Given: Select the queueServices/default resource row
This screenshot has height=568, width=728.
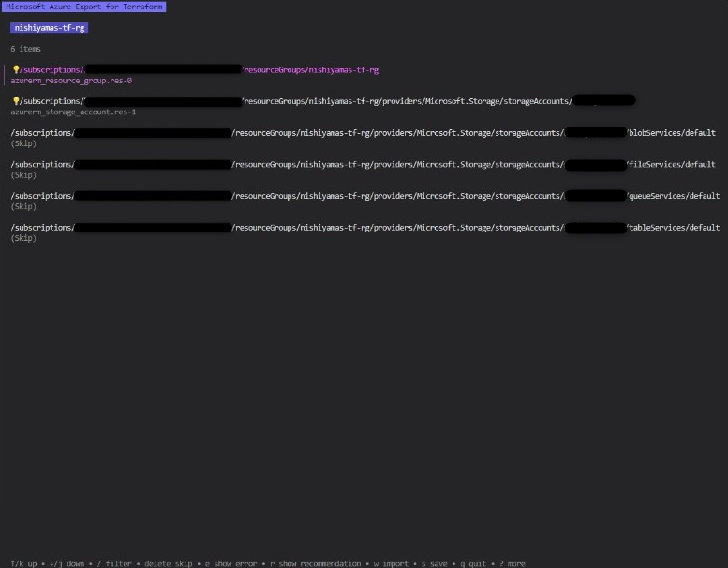Looking at the screenshot, I should [x=364, y=196].
